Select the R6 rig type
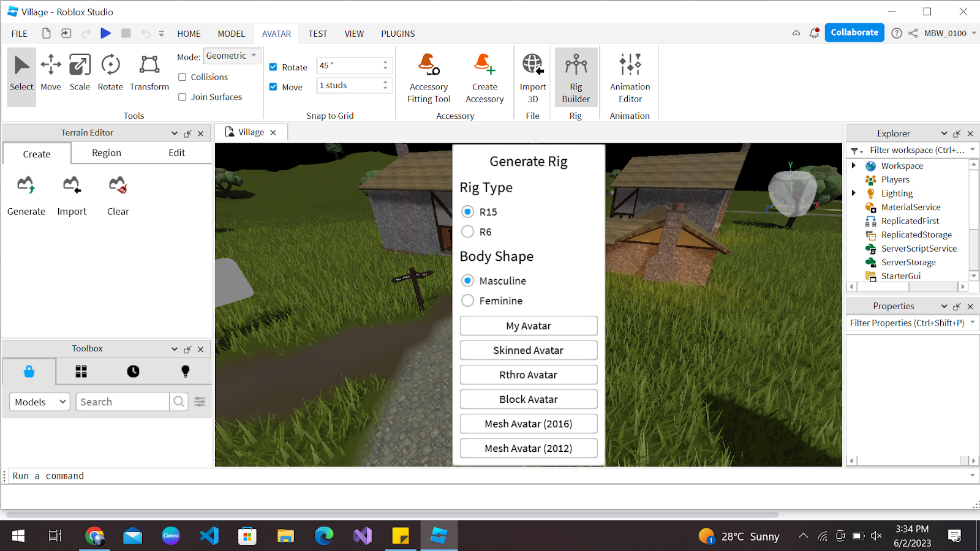The height and width of the screenshot is (551, 980). pyautogui.click(x=468, y=231)
